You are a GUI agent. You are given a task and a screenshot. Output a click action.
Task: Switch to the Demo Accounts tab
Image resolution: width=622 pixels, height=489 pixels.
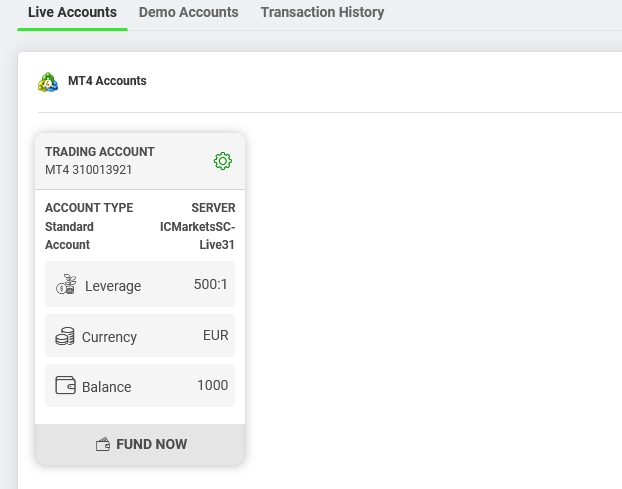pyautogui.click(x=188, y=12)
